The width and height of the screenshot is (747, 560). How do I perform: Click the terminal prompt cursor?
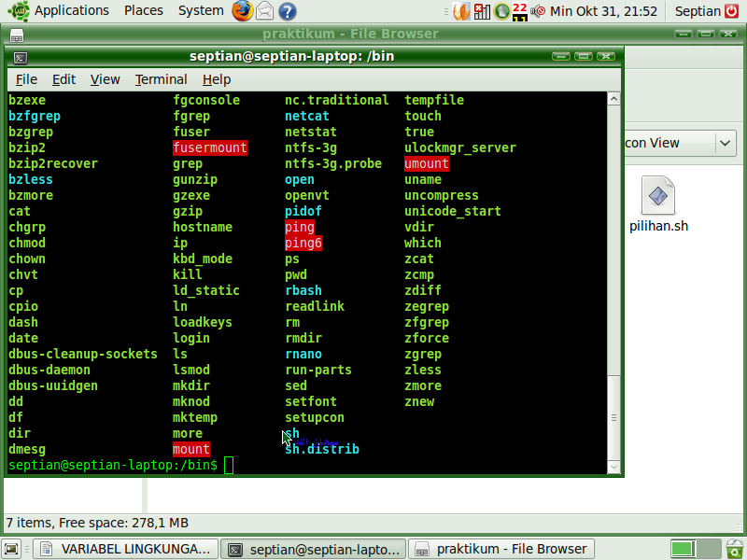coord(229,465)
